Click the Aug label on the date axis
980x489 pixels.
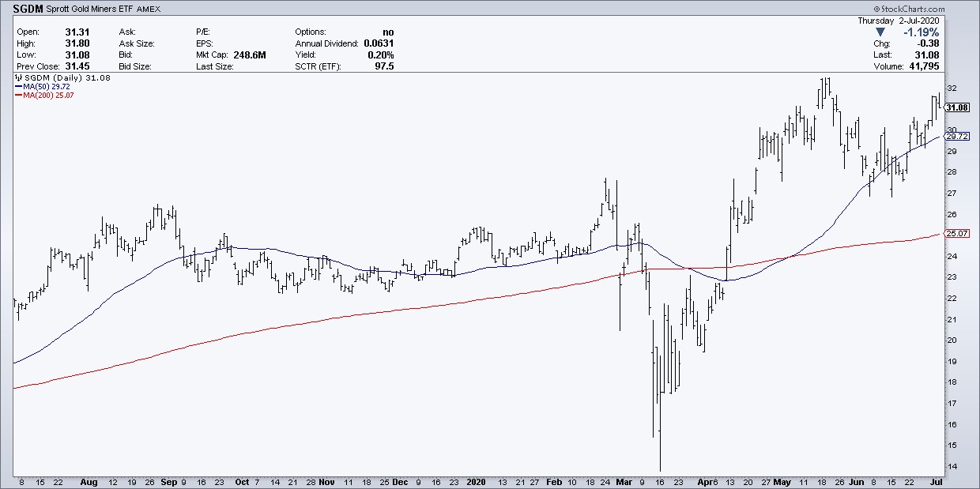(x=89, y=481)
